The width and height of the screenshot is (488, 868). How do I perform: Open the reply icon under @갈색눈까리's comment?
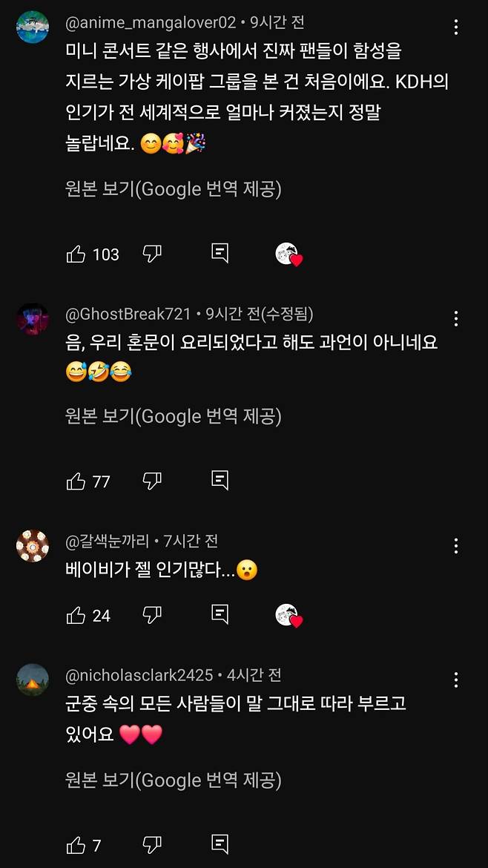[x=218, y=615]
